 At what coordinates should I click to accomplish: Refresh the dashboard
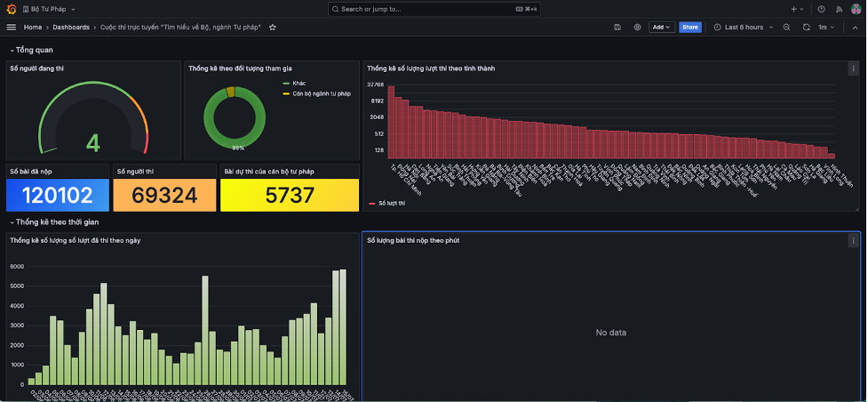pyautogui.click(x=806, y=28)
